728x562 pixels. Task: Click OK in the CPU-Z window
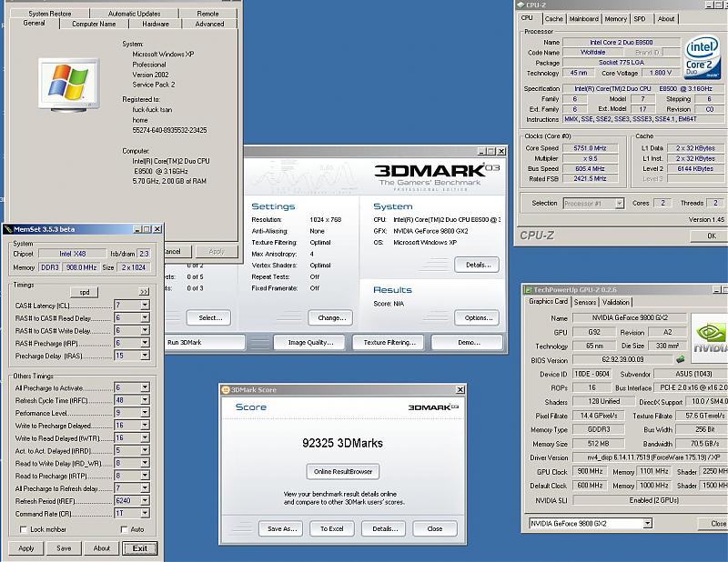(x=711, y=236)
